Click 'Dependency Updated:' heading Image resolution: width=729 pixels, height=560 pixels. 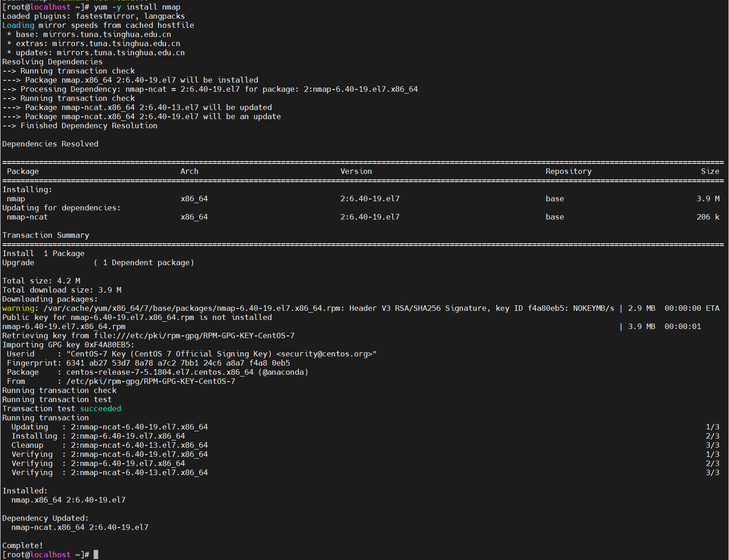click(x=46, y=518)
